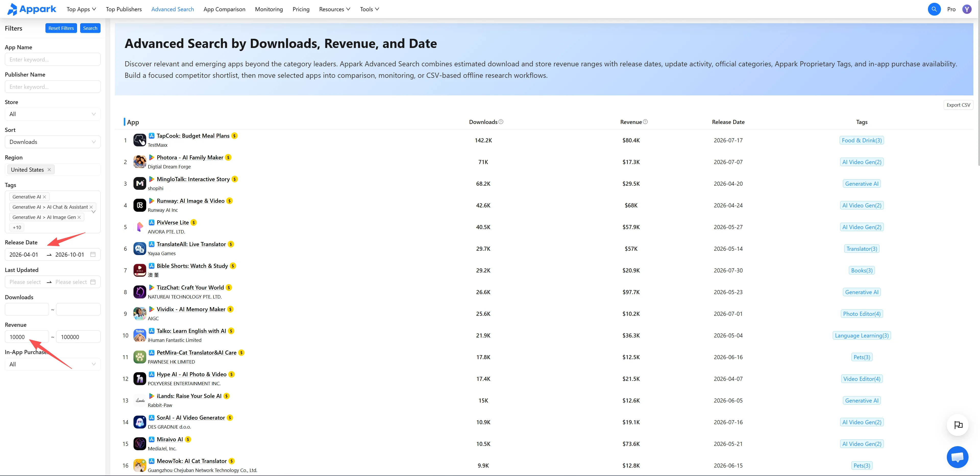Open the Monitoring page
980x476 pixels.
269,9
